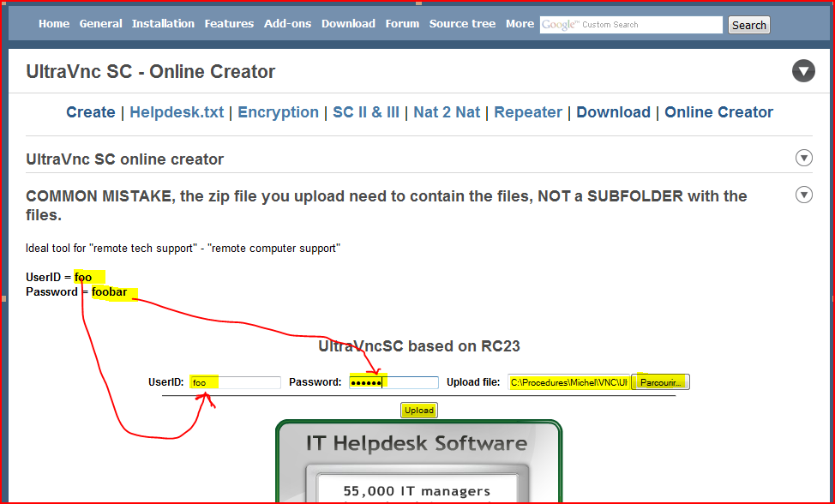835x504 pixels.
Task: Click the Google Custom Search field
Action: point(631,25)
